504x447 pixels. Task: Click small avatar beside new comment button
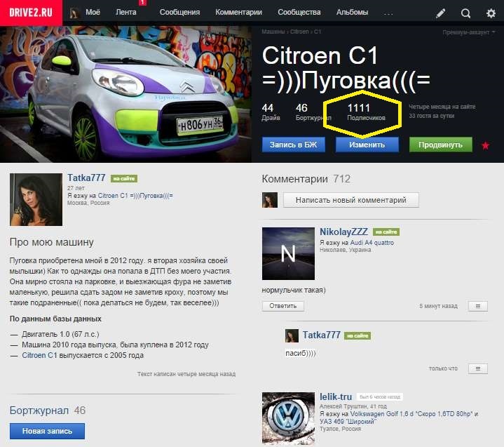(x=270, y=200)
